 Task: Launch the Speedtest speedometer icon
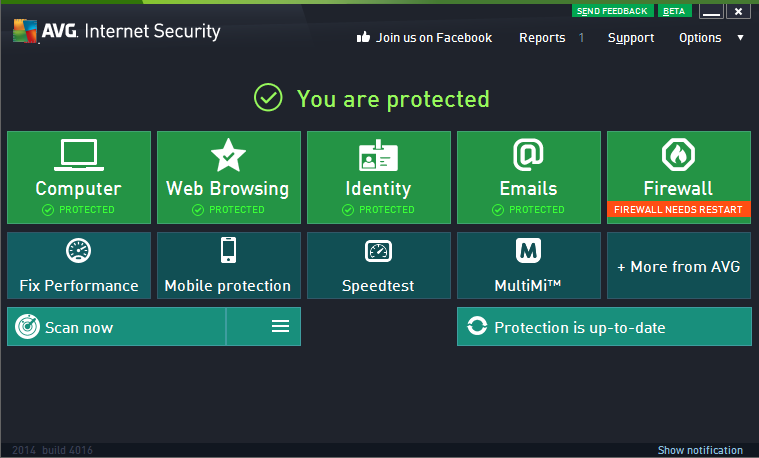(x=378, y=251)
